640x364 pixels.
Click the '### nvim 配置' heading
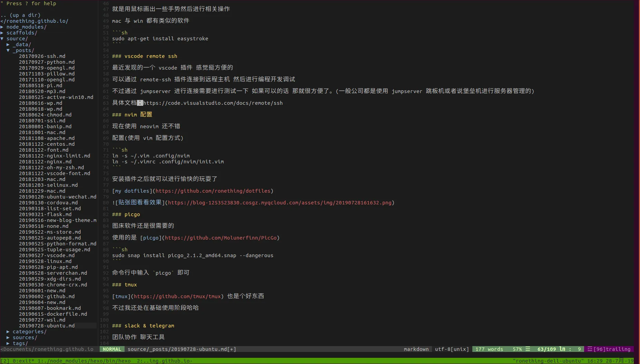132,114
